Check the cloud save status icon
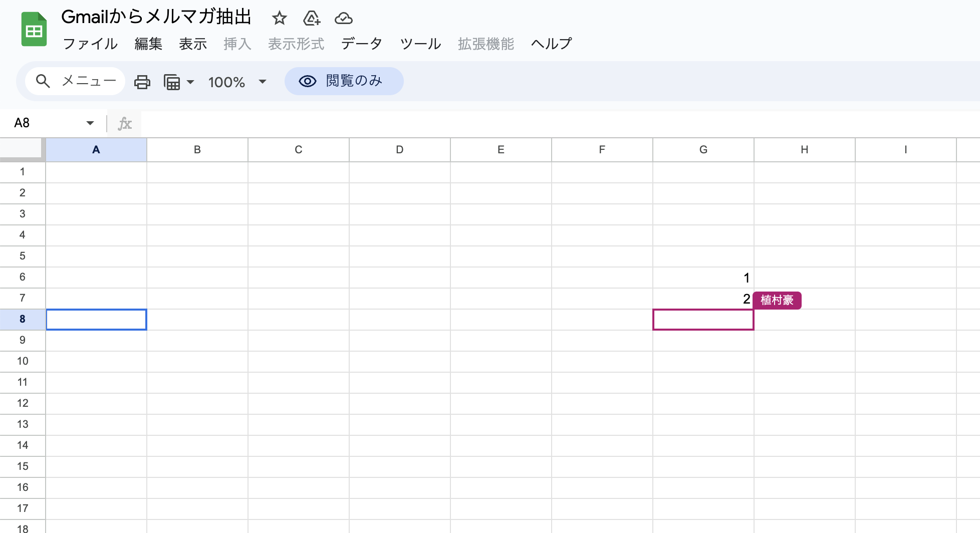Image resolution: width=980 pixels, height=533 pixels. [x=344, y=19]
